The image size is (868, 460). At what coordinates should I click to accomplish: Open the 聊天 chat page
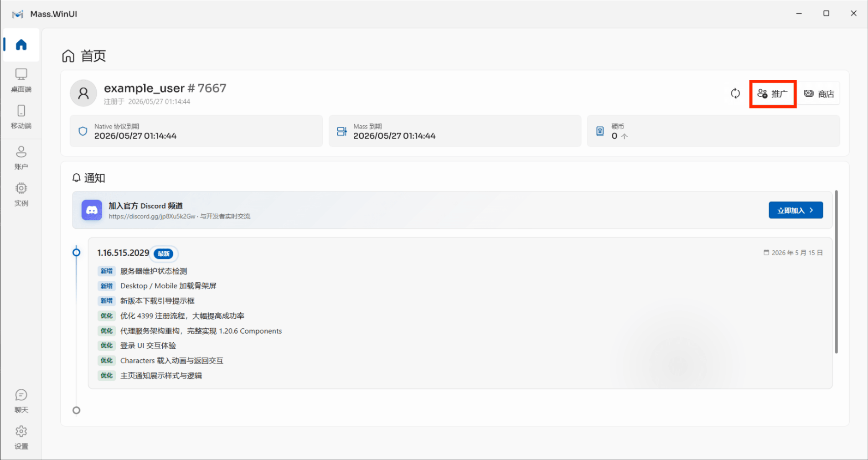pyautogui.click(x=21, y=401)
